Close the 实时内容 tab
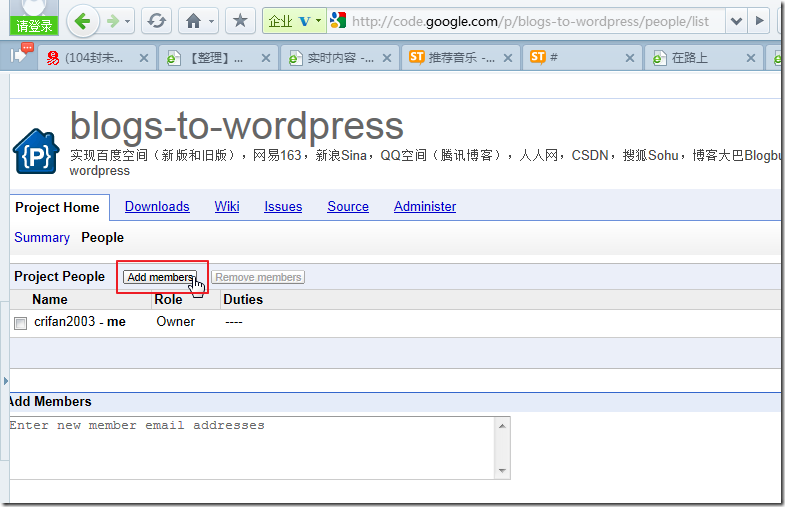 (386, 58)
